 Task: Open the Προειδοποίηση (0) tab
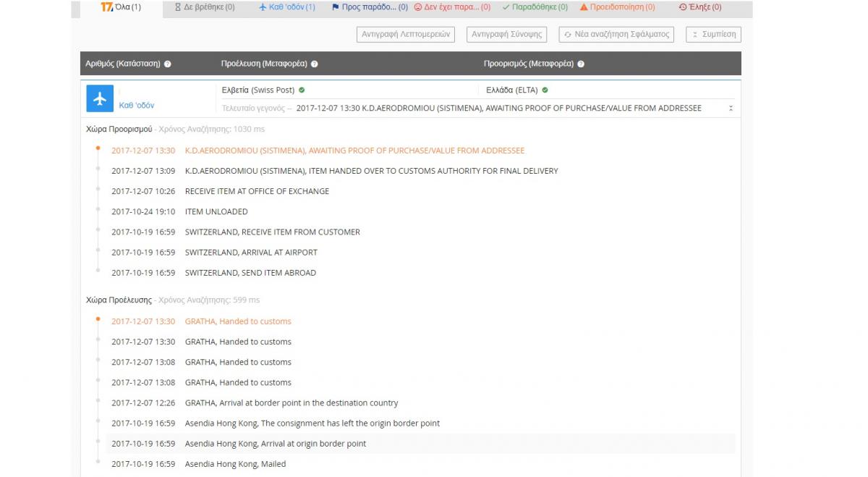(x=618, y=7)
